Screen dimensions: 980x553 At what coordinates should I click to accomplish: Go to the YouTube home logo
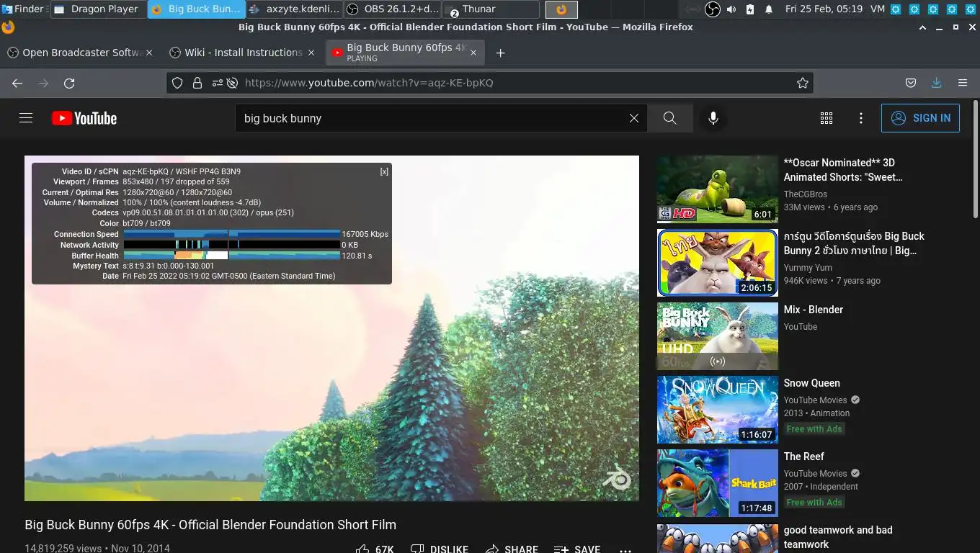pos(84,118)
